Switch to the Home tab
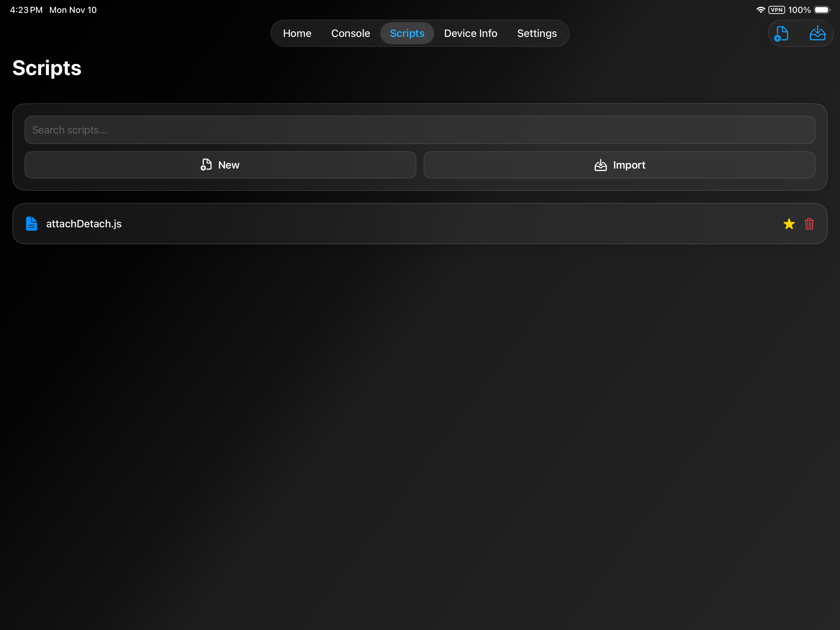Image resolution: width=840 pixels, height=630 pixels. point(297,34)
